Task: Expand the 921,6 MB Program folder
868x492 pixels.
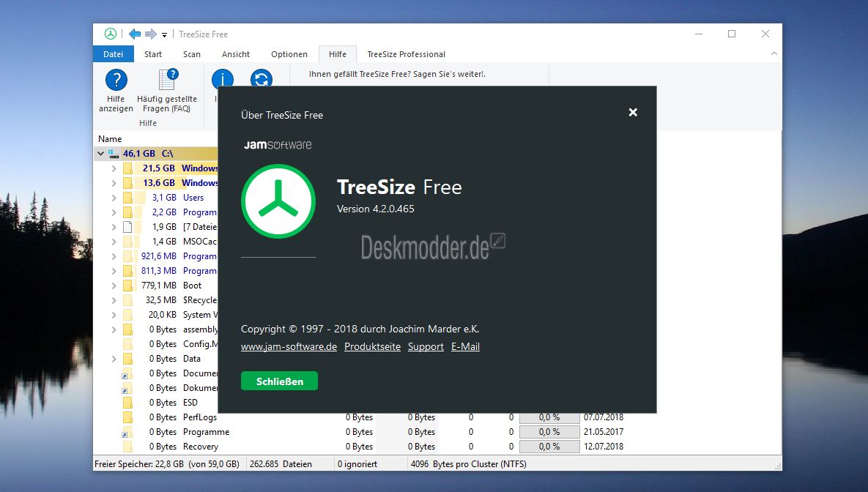Action: click(114, 256)
